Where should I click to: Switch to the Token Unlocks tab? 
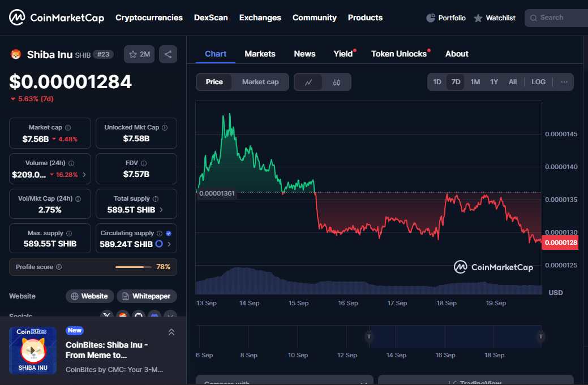pos(399,54)
